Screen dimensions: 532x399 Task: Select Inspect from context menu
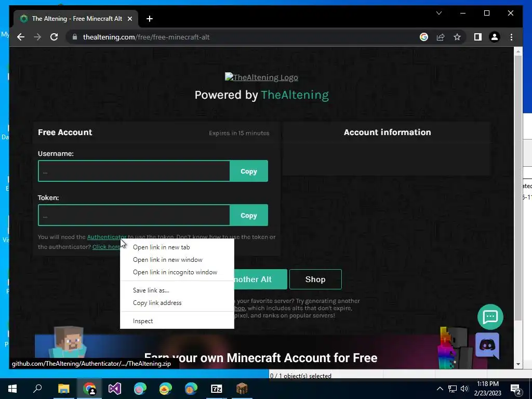tap(177, 321)
